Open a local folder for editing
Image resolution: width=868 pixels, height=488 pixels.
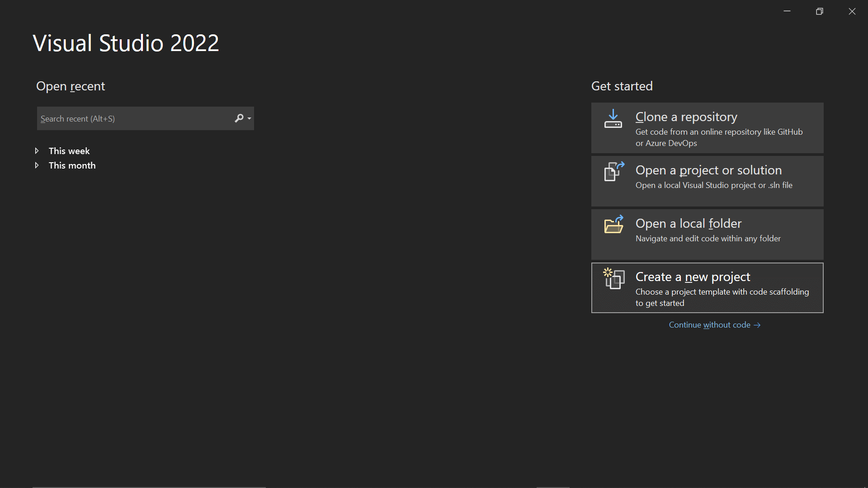tap(707, 234)
